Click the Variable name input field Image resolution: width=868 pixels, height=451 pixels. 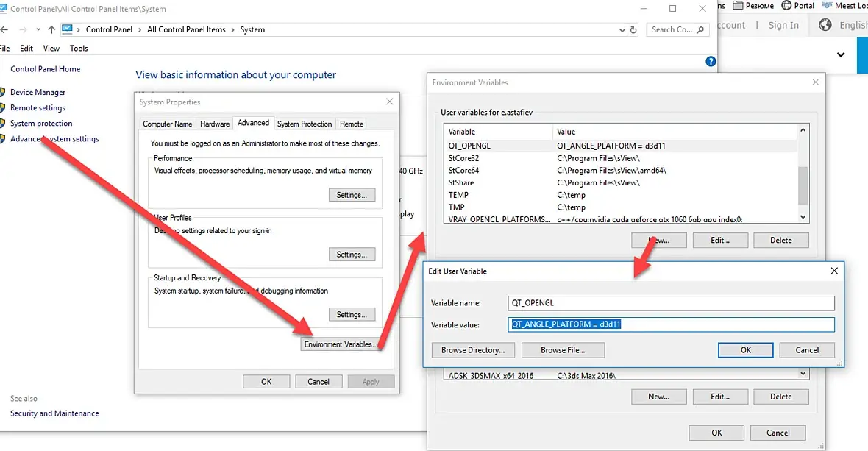[671, 302]
